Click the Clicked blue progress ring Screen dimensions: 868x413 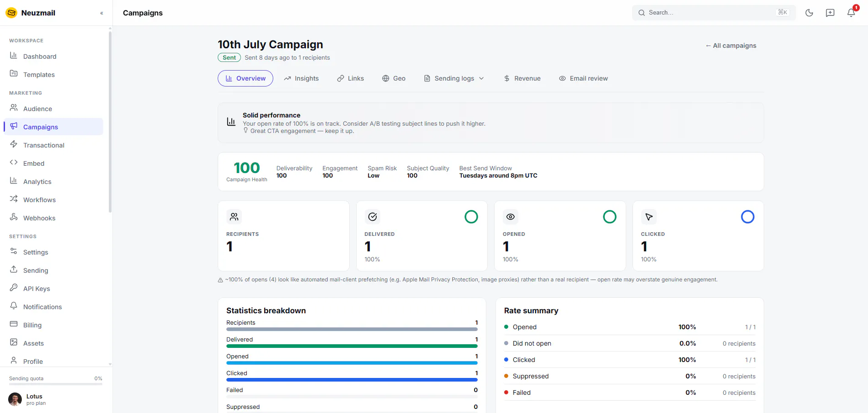coord(748,217)
